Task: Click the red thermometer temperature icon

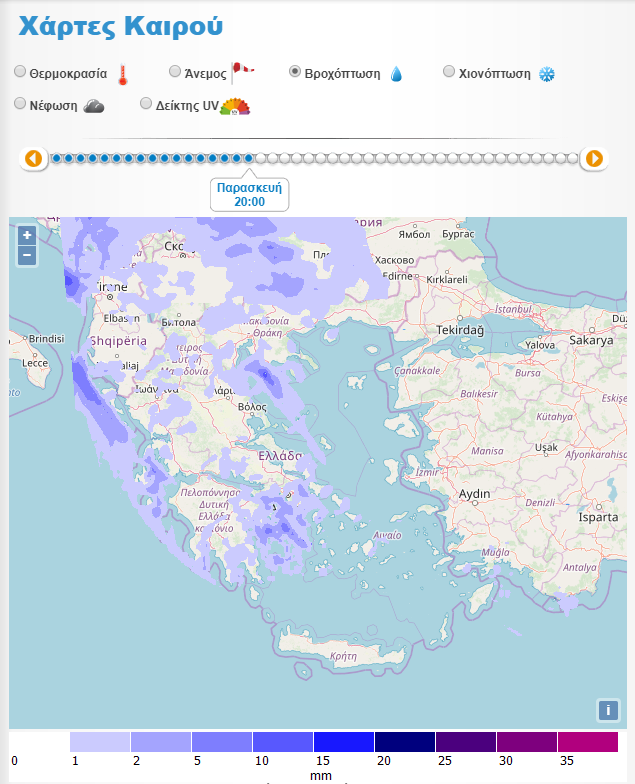Action: (122, 75)
